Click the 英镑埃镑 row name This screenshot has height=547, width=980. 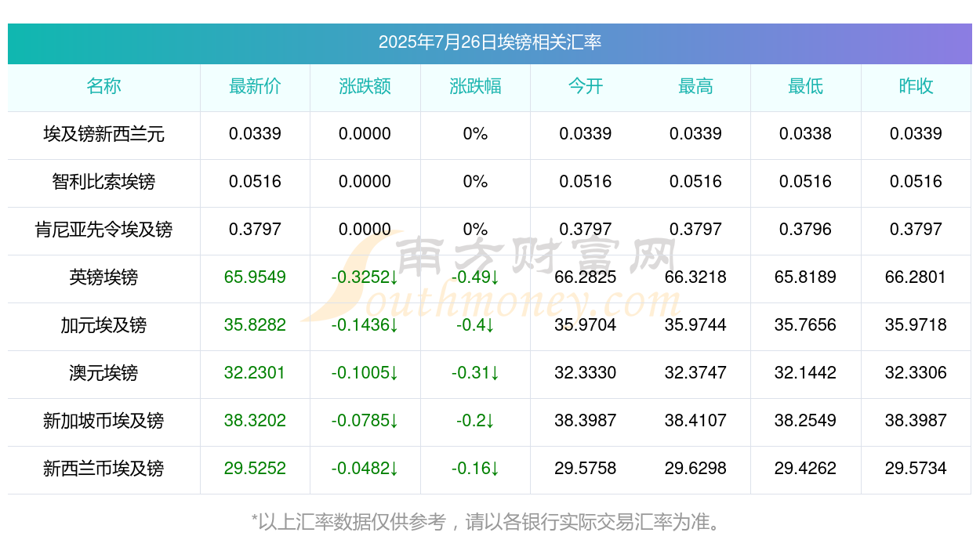pyautogui.click(x=103, y=277)
